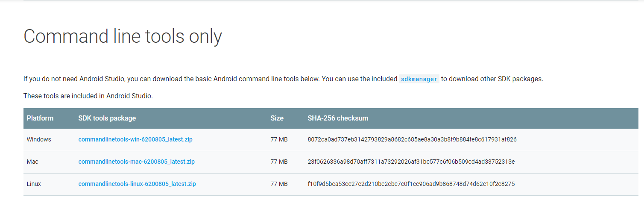Click the "If you do not need Android Studio" paragraph
Screen dimensions: 644x215
(x=171, y=79)
